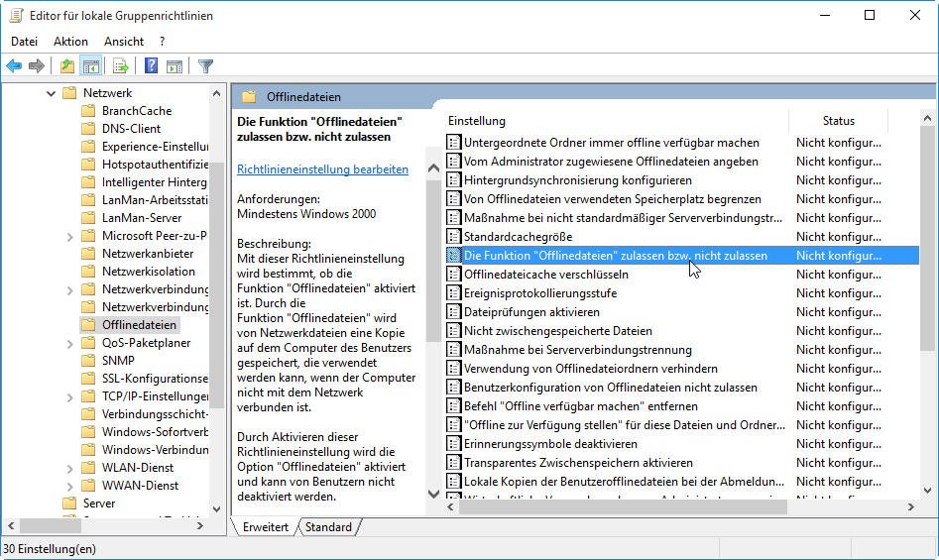The height and width of the screenshot is (560, 939).
Task: Click the folder icon beside DNS-Client
Action: tap(88, 129)
